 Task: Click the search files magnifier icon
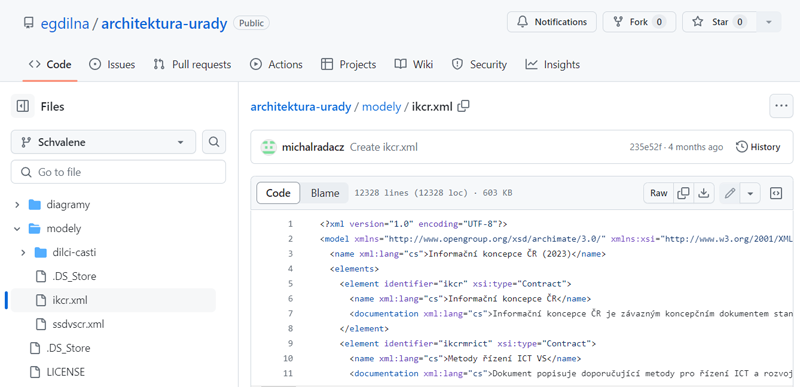[214, 142]
